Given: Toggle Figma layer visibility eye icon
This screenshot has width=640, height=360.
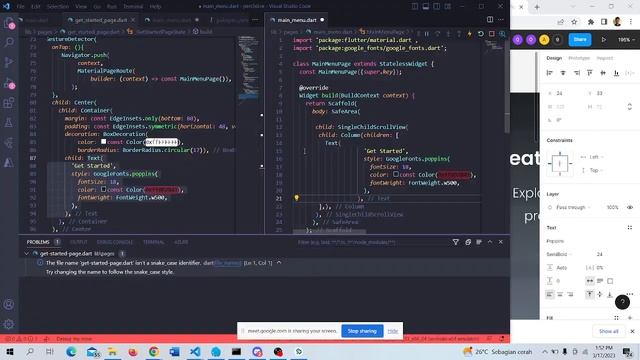Looking at the screenshot, I should 630,207.
